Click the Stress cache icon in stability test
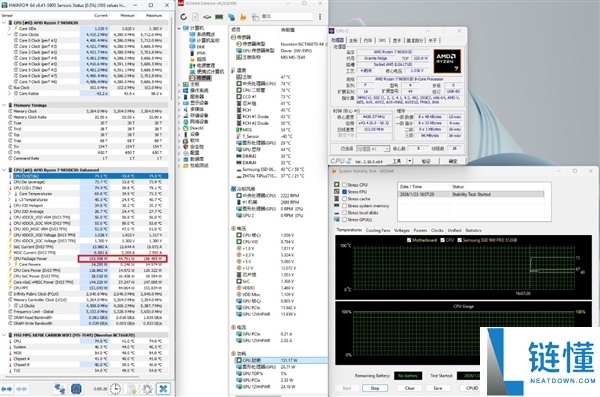600x397 pixels. 337,199
